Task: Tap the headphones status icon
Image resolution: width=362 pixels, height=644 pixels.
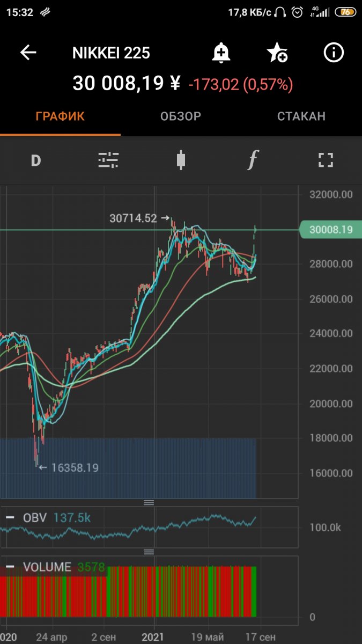Action: 280,12
